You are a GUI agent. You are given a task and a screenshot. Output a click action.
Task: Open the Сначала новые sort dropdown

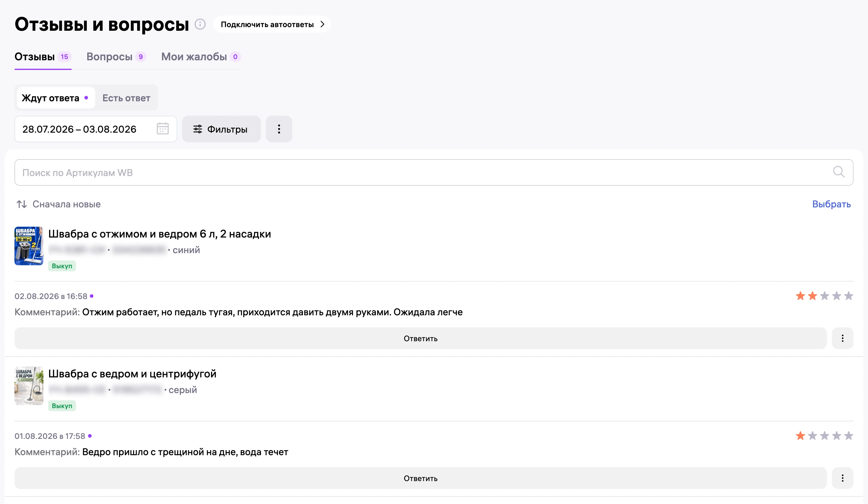67,204
